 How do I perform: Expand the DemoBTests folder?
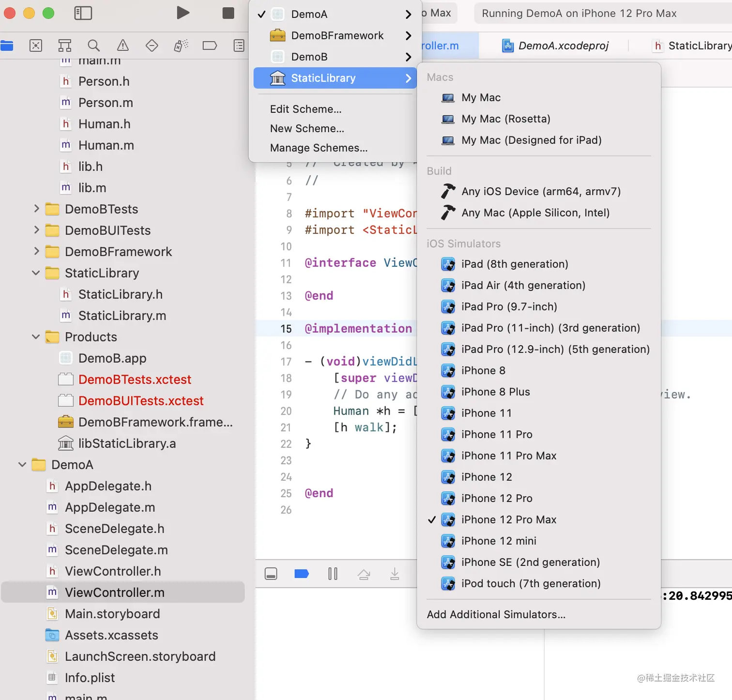pos(36,209)
